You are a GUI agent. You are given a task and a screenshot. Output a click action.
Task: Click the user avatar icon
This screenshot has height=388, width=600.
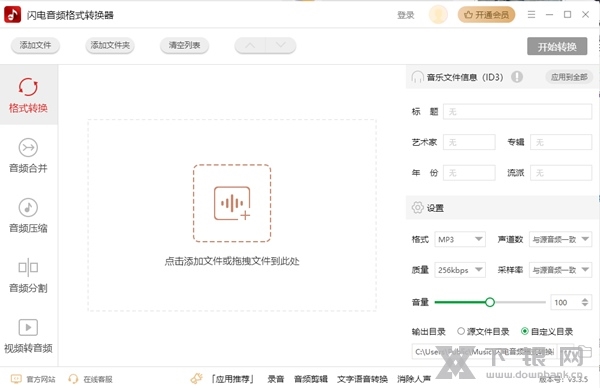(x=438, y=15)
